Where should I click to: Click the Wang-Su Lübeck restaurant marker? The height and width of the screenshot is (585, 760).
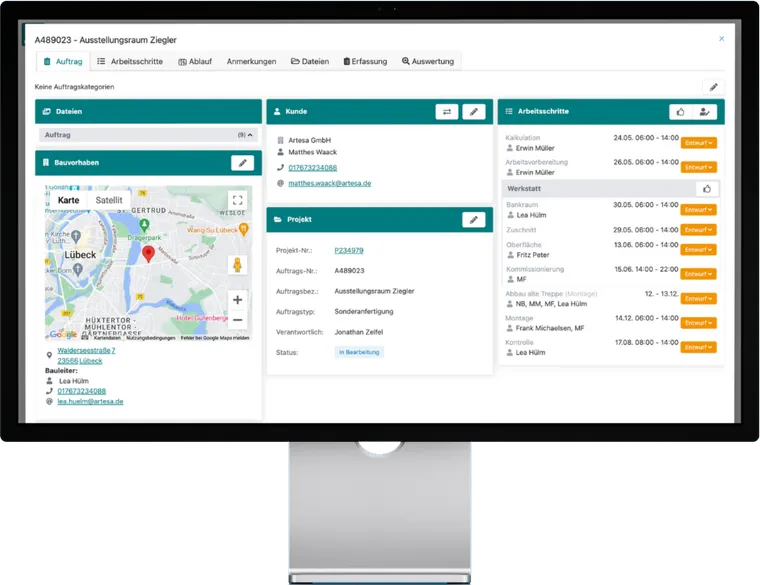(244, 229)
